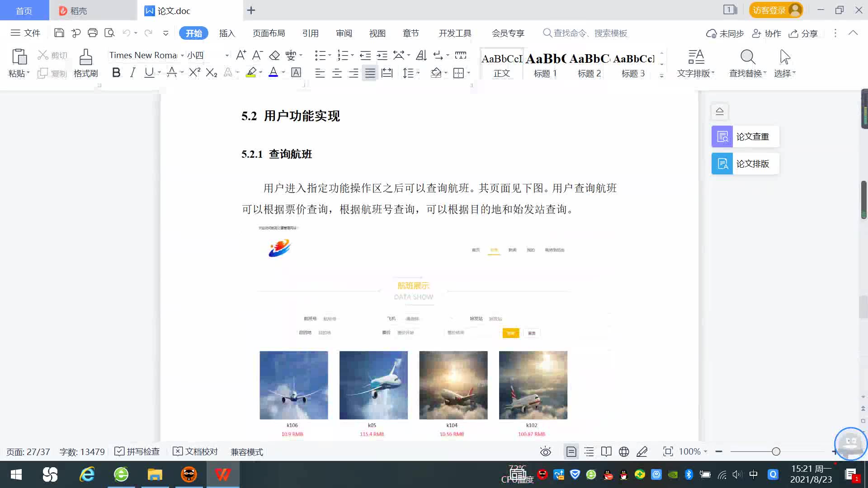Click the 论文查重 side panel button
Screen dimensions: 868x488
pyautogui.click(x=745, y=136)
